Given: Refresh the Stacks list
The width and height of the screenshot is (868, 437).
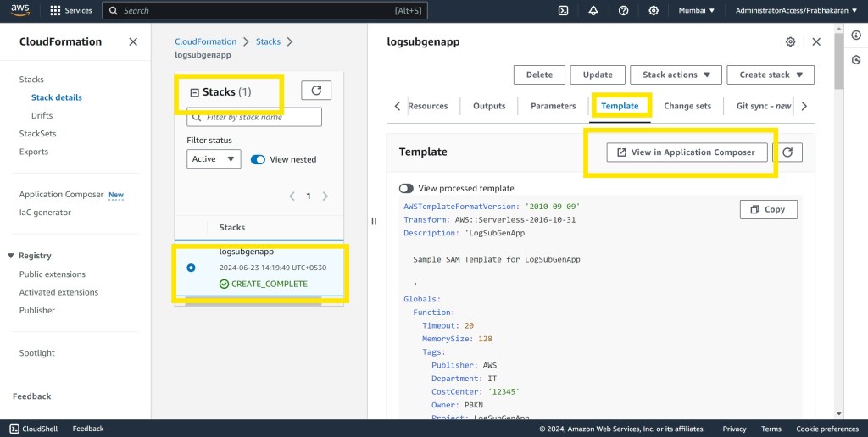Looking at the screenshot, I should (316, 91).
